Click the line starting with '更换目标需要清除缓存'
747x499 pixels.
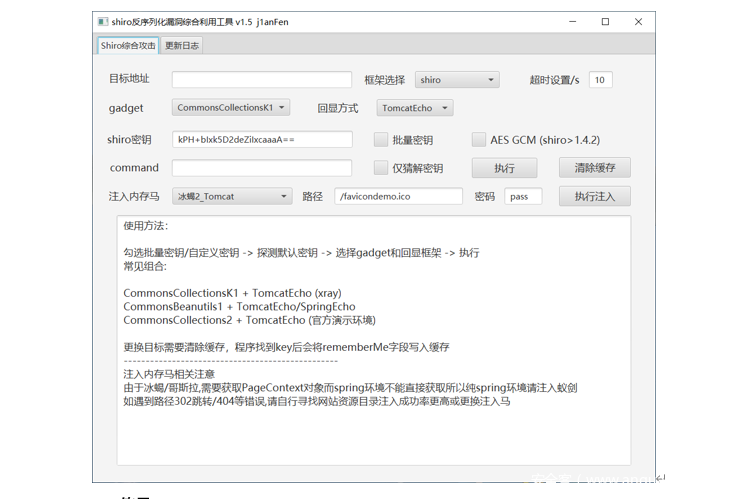tap(286, 347)
